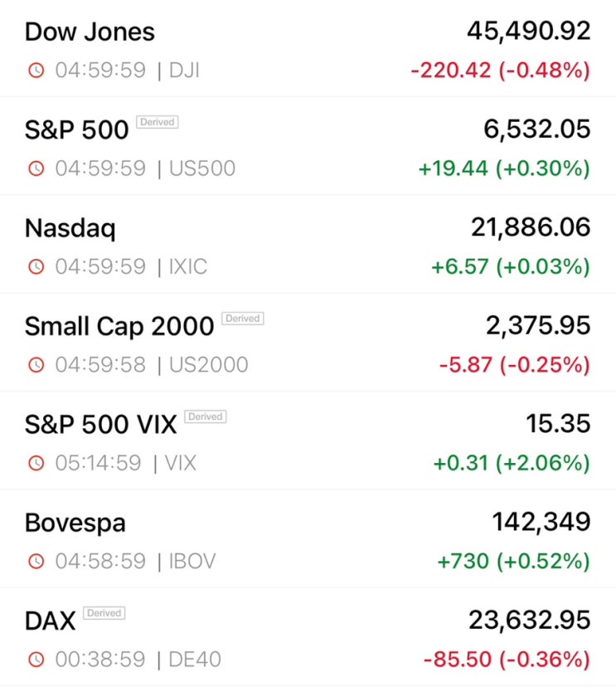616x687 pixels.
Task: Tap the red clock icon under Nasdaq
Action: pyautogui.click(x=36, y=266)
